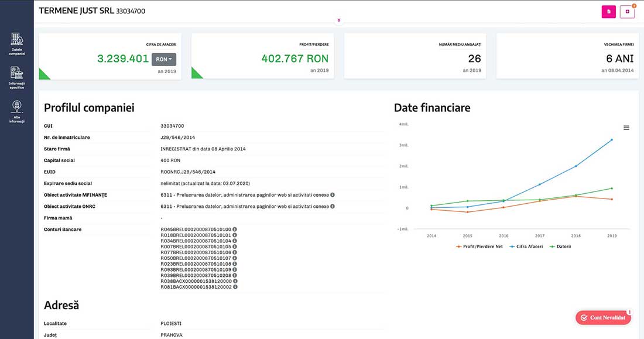The image size is (644, 339).
Task: Open the RON currency dropdown
Action: coord(163,59)
